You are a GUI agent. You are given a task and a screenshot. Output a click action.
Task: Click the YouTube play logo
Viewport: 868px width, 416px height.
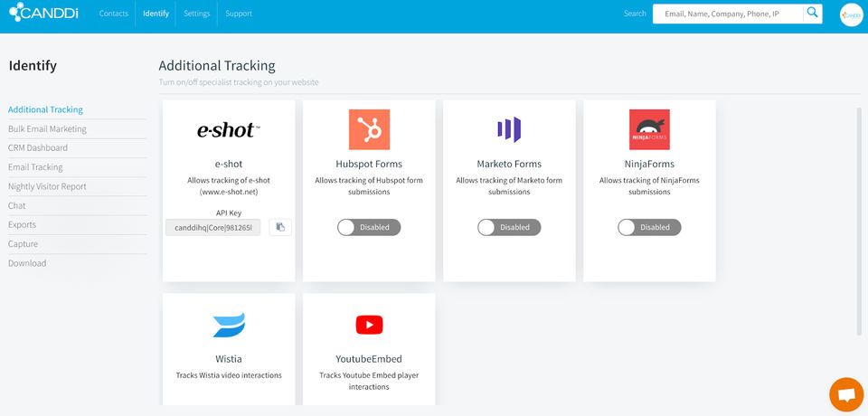tap(369, 325)
